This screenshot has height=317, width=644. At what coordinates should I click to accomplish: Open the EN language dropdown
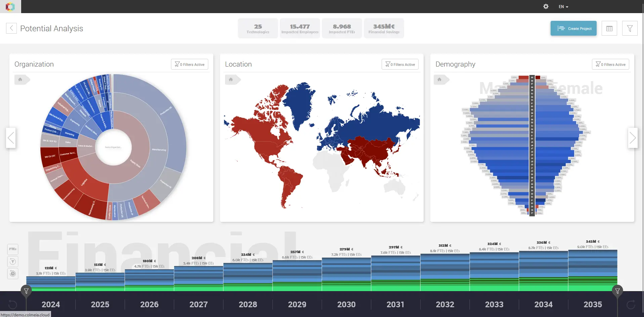click(563, 6)
